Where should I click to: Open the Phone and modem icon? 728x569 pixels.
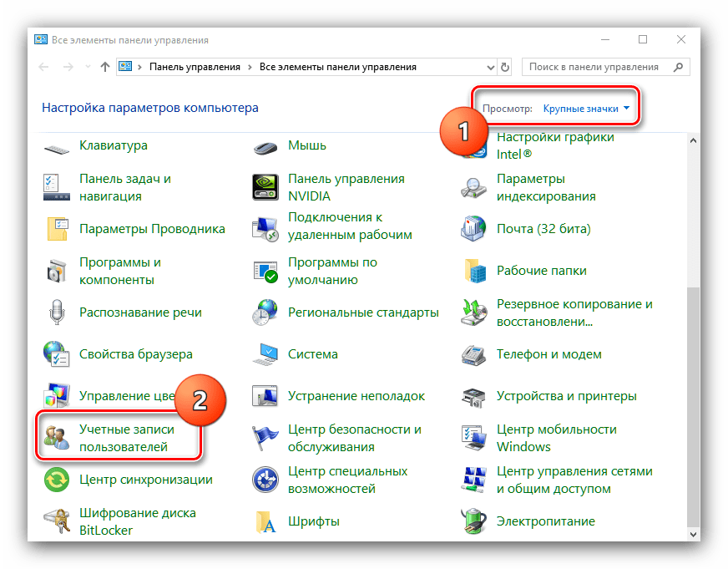474,354
